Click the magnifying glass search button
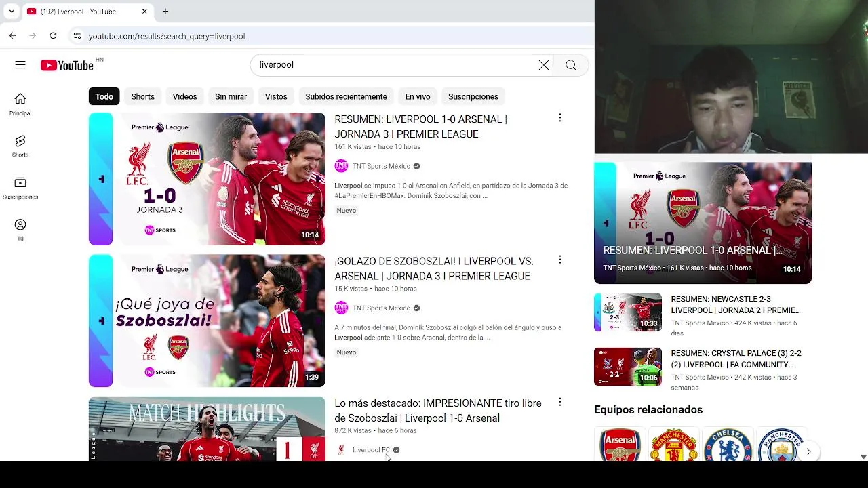Screen dimensions: 868x488 pos(571,65)
